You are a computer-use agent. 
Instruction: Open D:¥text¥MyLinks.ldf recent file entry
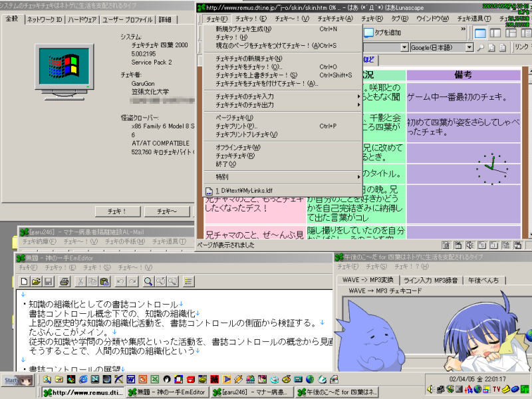tap(282, 191)
